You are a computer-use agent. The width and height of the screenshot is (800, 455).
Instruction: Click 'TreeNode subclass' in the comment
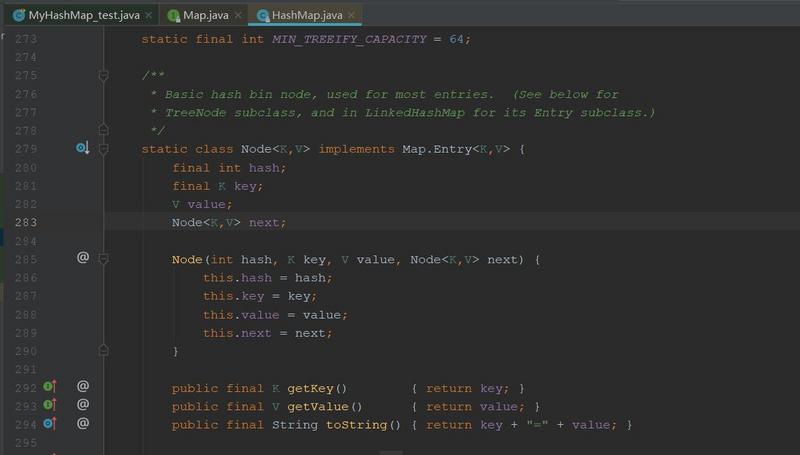point(230,113)
